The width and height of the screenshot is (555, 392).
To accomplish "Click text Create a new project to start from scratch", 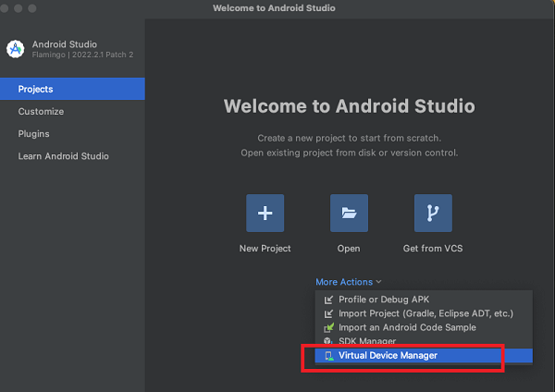I will [x=350, y=138].
